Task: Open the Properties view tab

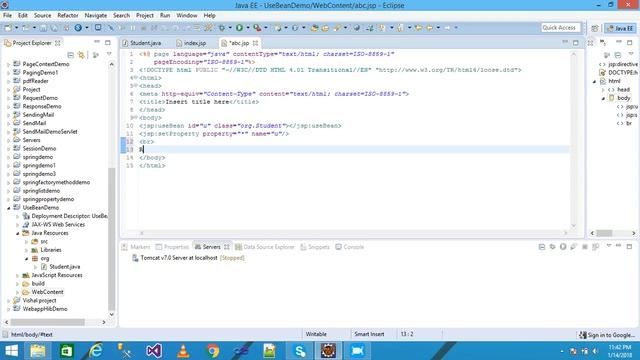Action: pyautogui.click(x=172, y=247)
